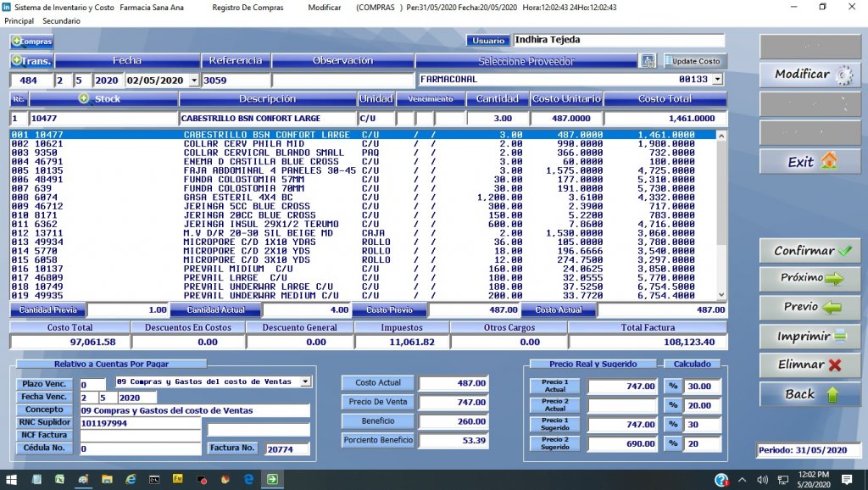868x490 pixels.
Task: Click the gear icon on the Modificar button
Action: [x=845, y=75]
